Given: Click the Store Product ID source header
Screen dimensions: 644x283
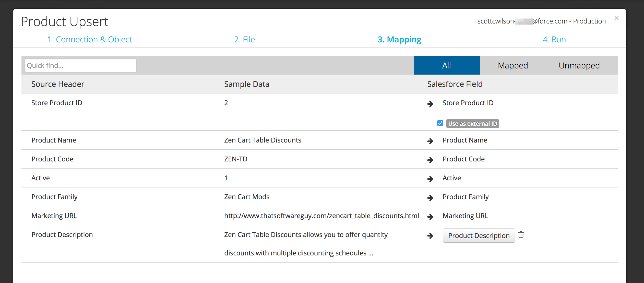Looking at the screenshot, I should 57,103.
